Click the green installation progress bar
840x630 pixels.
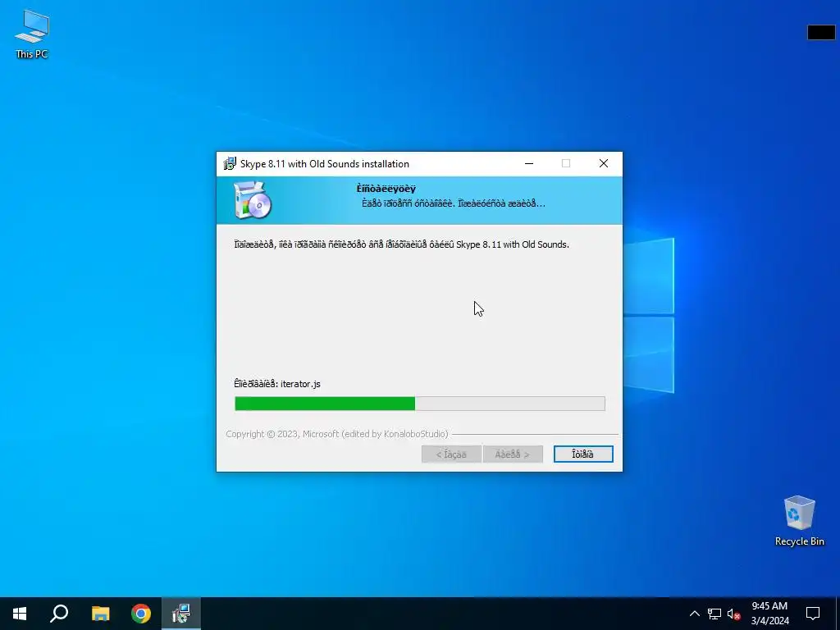pos(419,404)
